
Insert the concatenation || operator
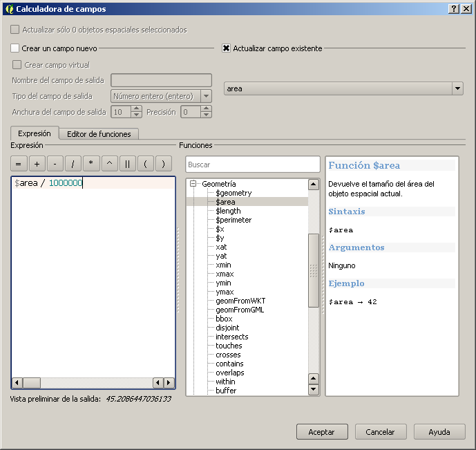coord(128,164)
